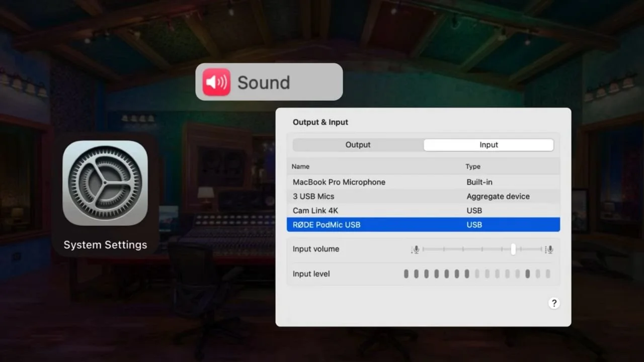Click the Input volume slider knob
The height and width of the screenshot is (362, 644).
[513, 249]
